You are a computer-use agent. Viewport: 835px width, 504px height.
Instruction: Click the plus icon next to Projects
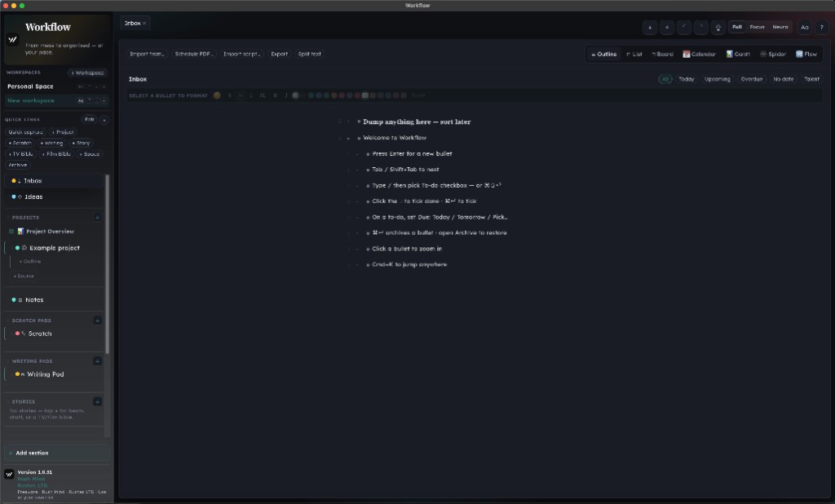click(x=98, y=218)
